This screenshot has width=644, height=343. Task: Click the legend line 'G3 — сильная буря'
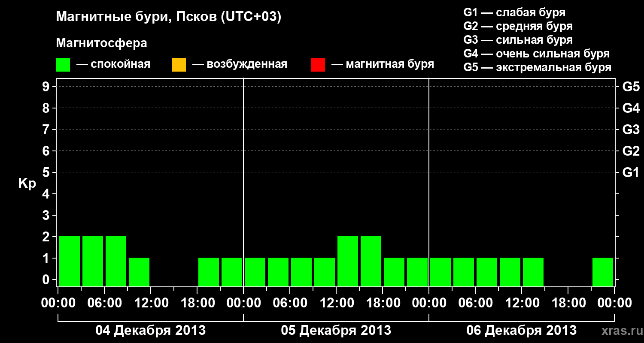(518, 40)
